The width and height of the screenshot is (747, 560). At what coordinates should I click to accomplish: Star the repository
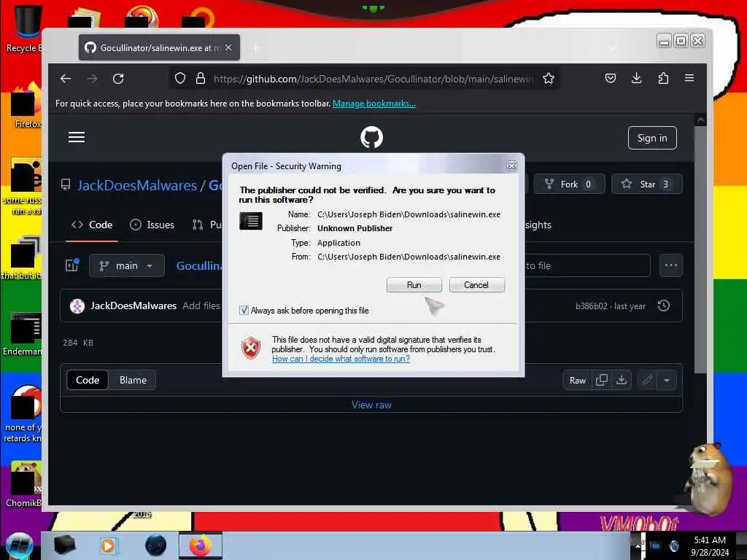pos(646,184)
